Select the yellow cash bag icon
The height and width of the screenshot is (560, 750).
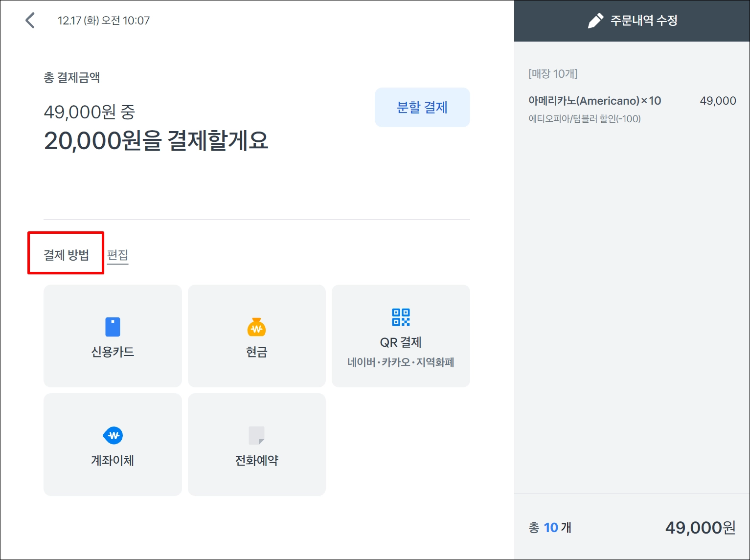256,327
